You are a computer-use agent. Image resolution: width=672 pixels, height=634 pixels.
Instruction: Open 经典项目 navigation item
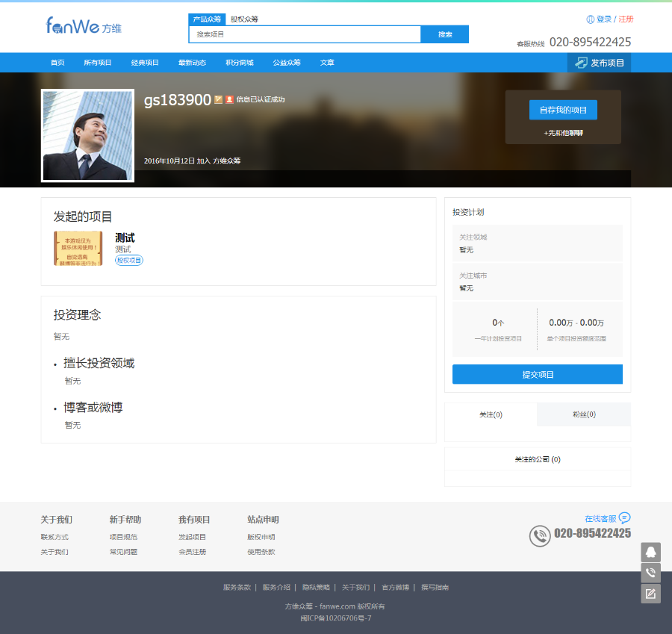coord(145,63)
